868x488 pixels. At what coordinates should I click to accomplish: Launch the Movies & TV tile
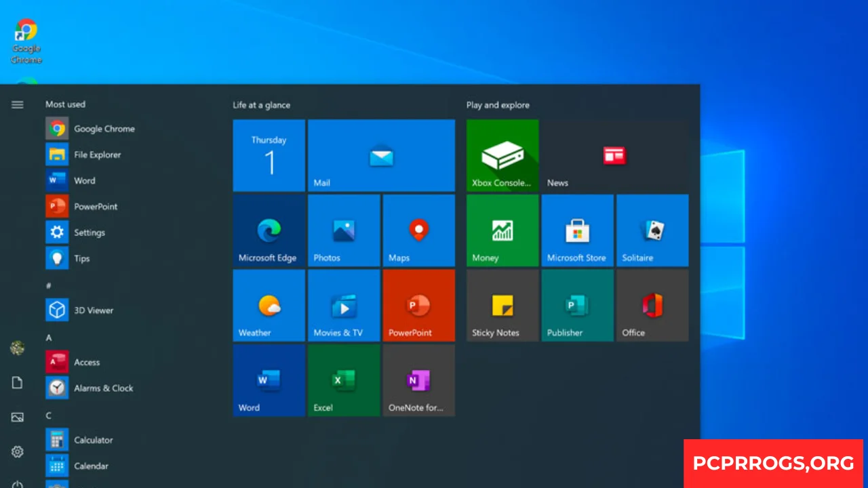pos(344,306)
